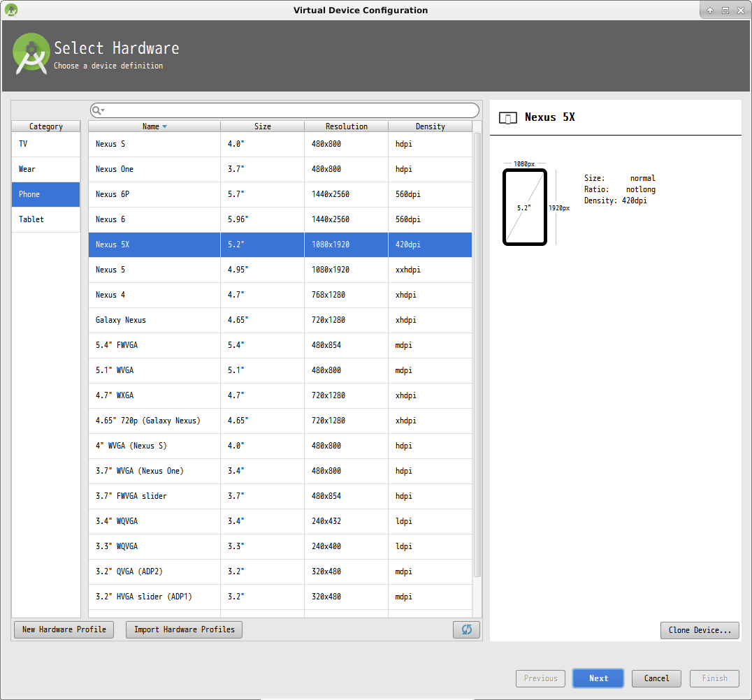Click Clone Device button

(700, 630)
